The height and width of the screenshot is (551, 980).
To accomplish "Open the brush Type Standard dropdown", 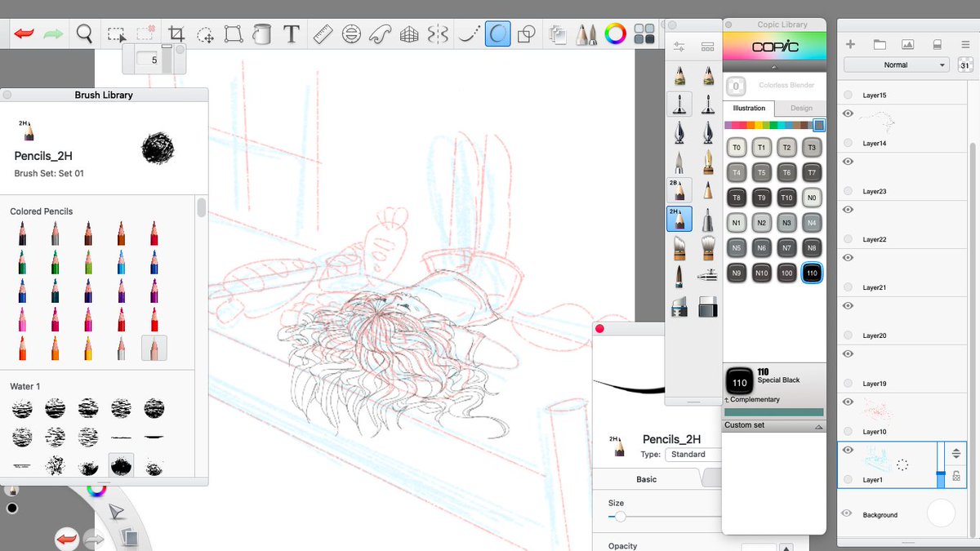I will [693, 455].
